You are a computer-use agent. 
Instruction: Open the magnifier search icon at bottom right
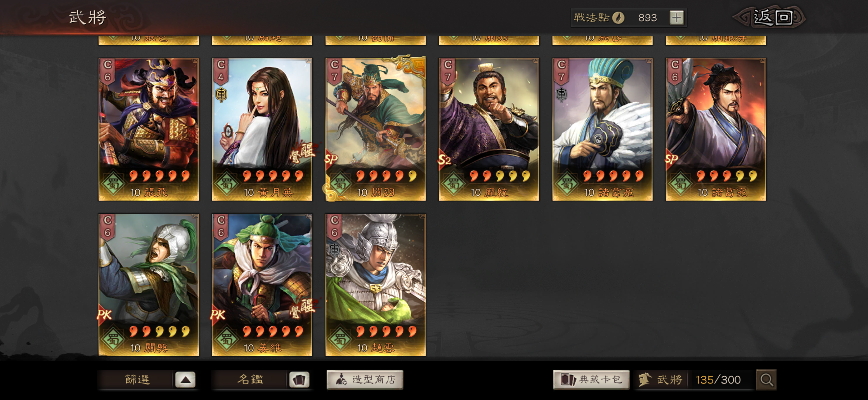766,380
